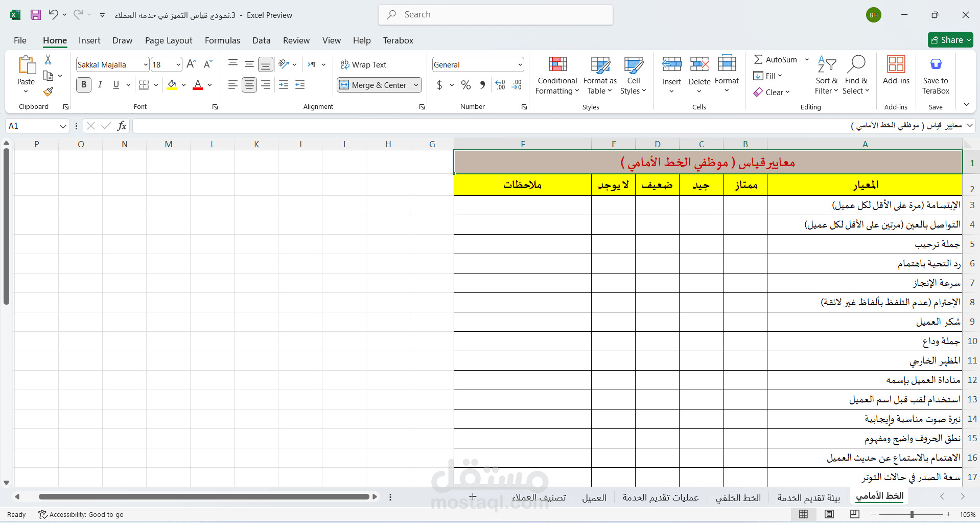Decrease the cell indent
The width and height of the screenshot is (980, 523).
(284, 85)
